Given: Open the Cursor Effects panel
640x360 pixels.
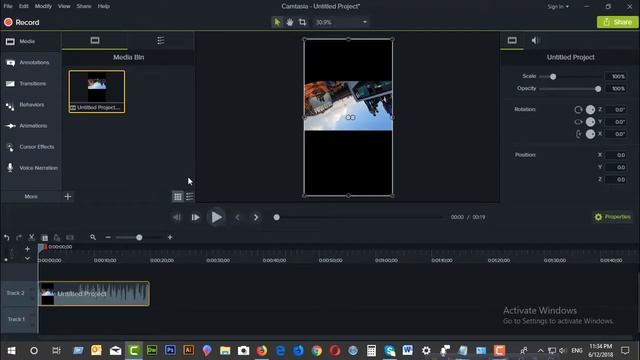Looking at the screenshot, I should coord(31,147).
